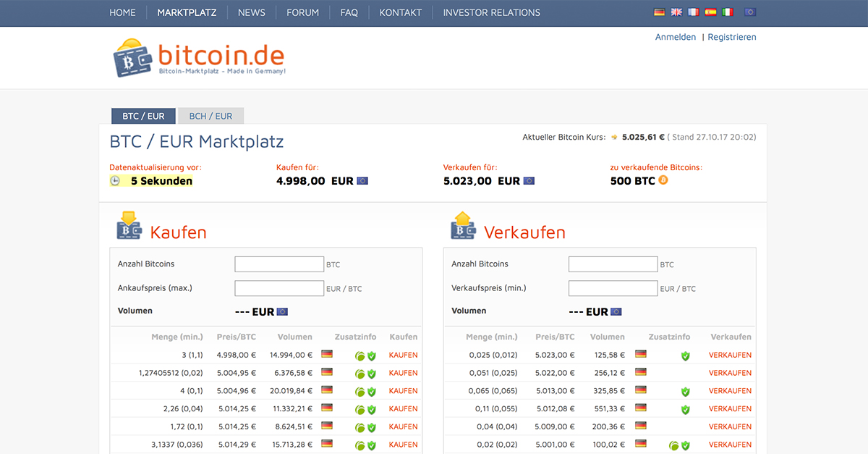Focus the Ankaufspreis (max.) input field

click(279, 288)
